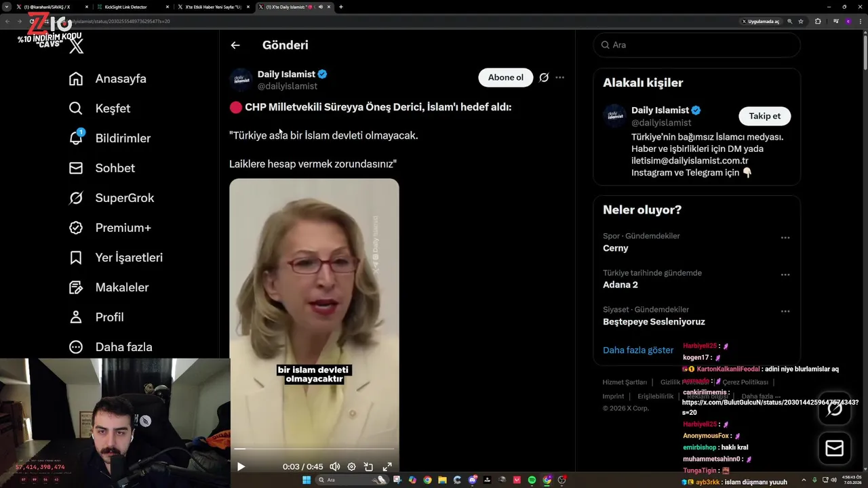
Task: Enter fullscreen on the video
Action: (x=387, y=466)
